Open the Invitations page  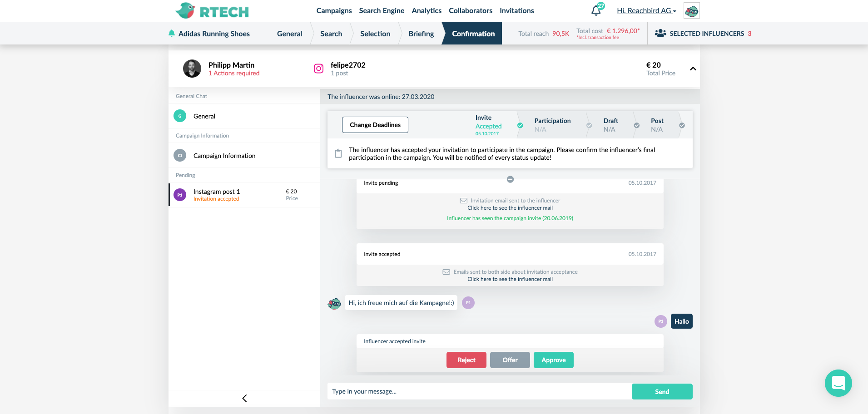(516, 10)
